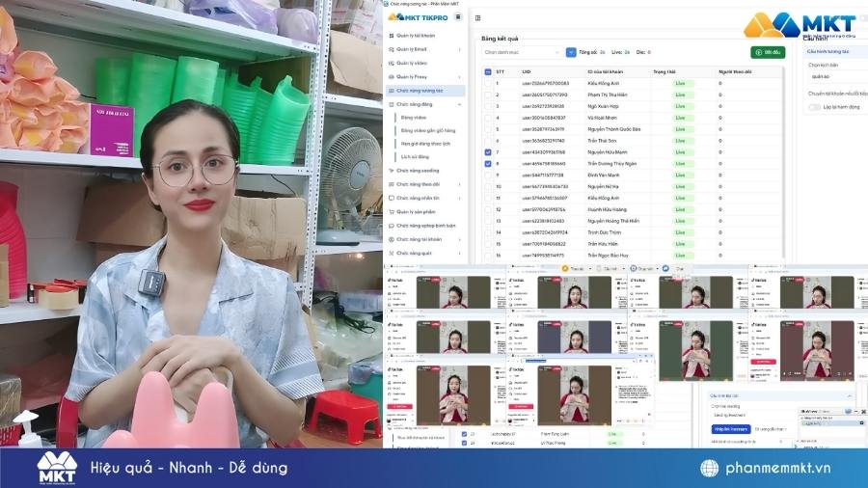The image size is (868, 488).
Task: Click the name Trần Thái Sơn in row 6
Action: [602, 141]
